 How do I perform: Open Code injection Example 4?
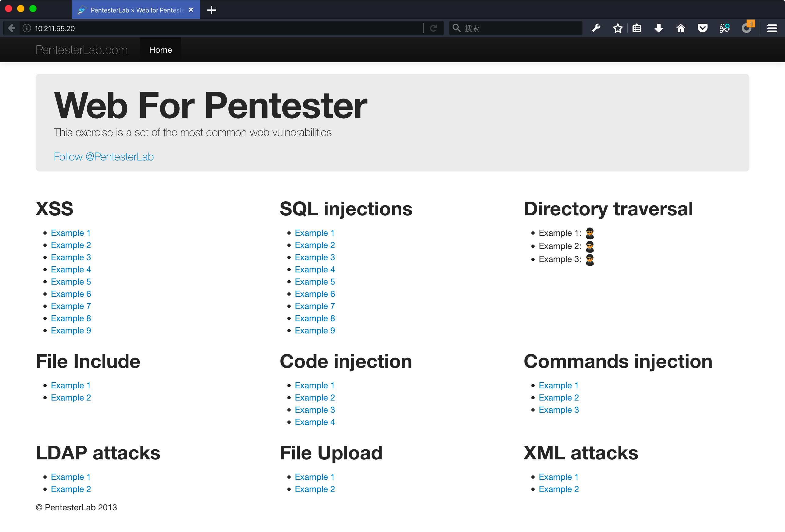315,422
